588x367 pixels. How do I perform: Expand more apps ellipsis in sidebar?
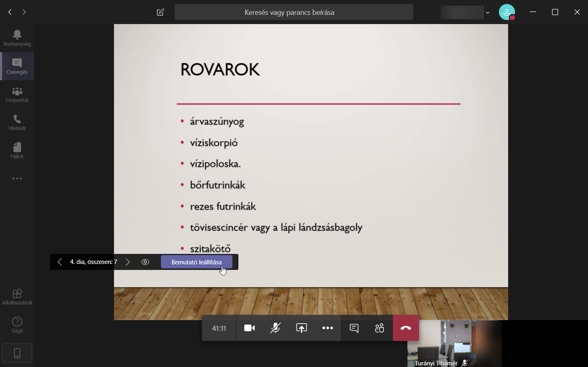[x=17, y=178]
